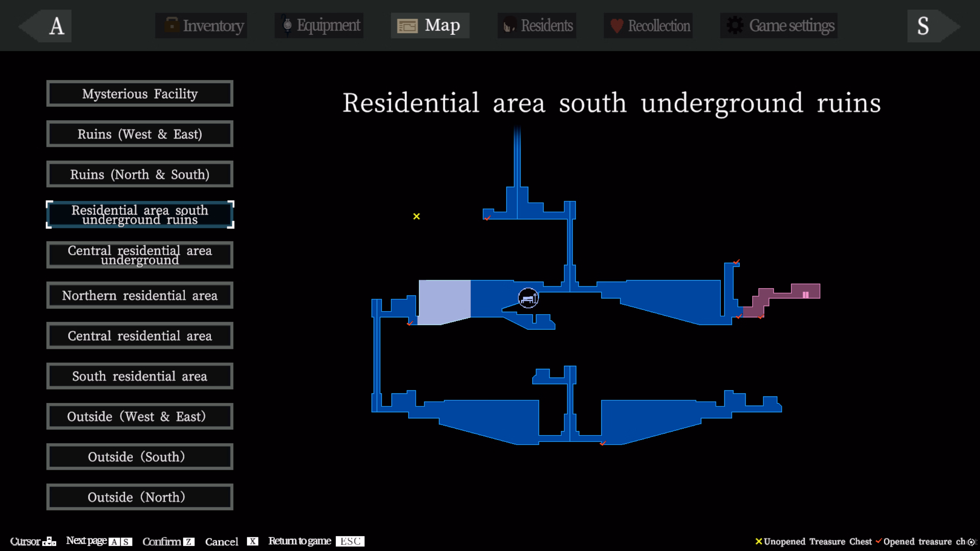
Task: Click the Game settings gear icon
Action: pos(735,26)
